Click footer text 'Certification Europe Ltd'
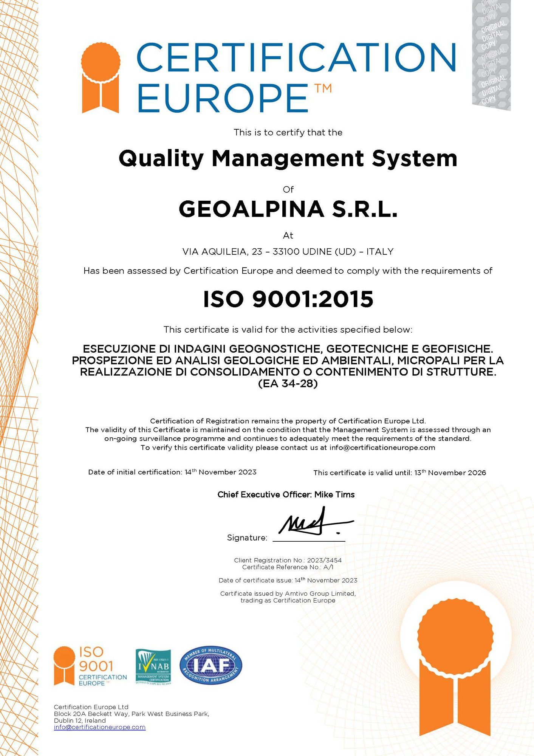 pos(91,707)
